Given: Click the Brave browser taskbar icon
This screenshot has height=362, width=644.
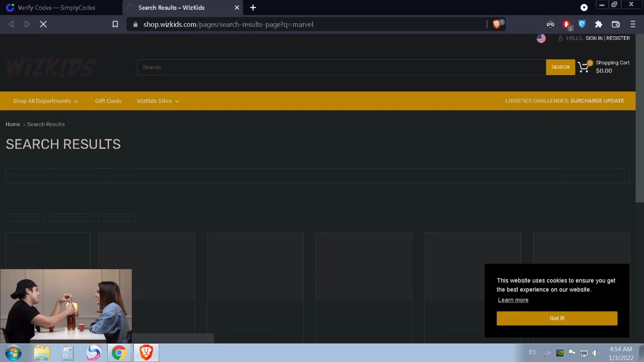Looking at the screenshot, I should pos(146,353).
